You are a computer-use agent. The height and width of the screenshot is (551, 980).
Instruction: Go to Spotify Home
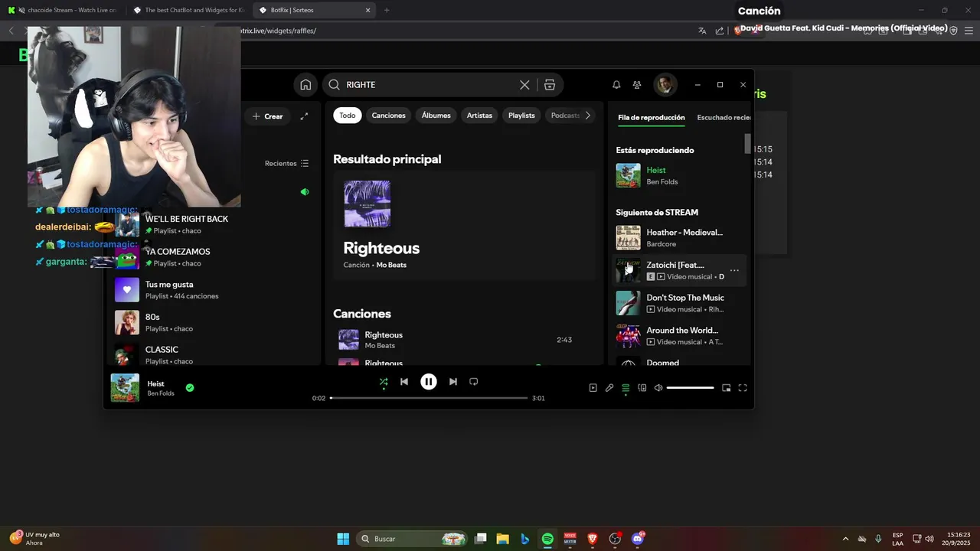click(x=305, y=85)
